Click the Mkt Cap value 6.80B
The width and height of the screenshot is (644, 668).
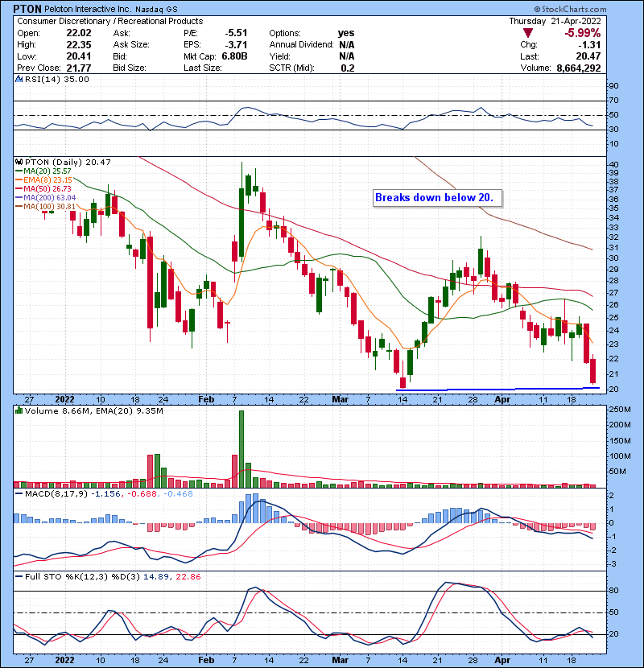point(234,56)
